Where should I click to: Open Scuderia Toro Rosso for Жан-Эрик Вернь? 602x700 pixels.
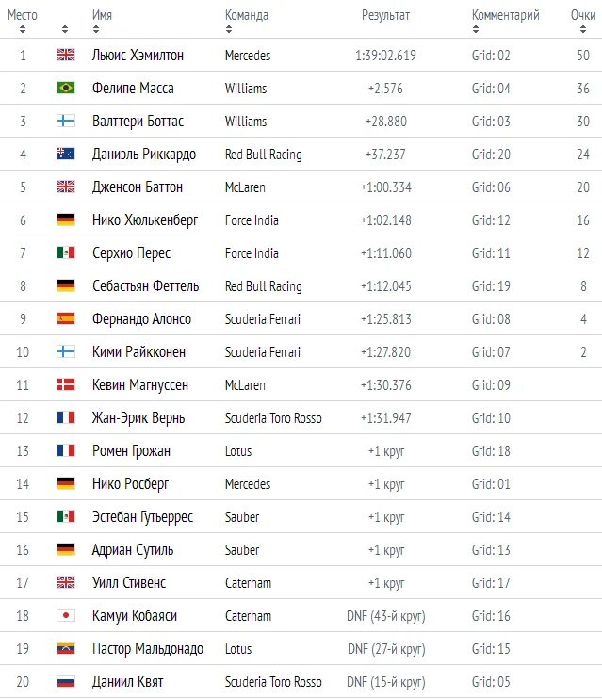273,418
